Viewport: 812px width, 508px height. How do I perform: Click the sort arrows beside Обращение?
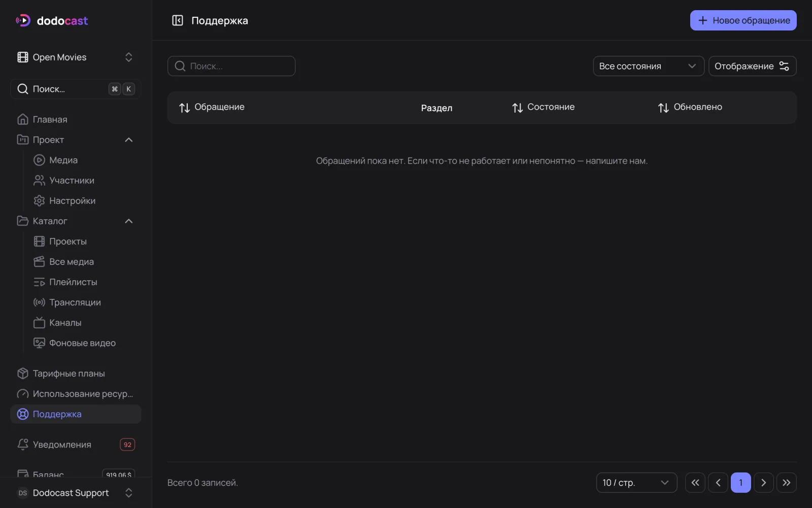pyautogui.click(x=185, y=108)
